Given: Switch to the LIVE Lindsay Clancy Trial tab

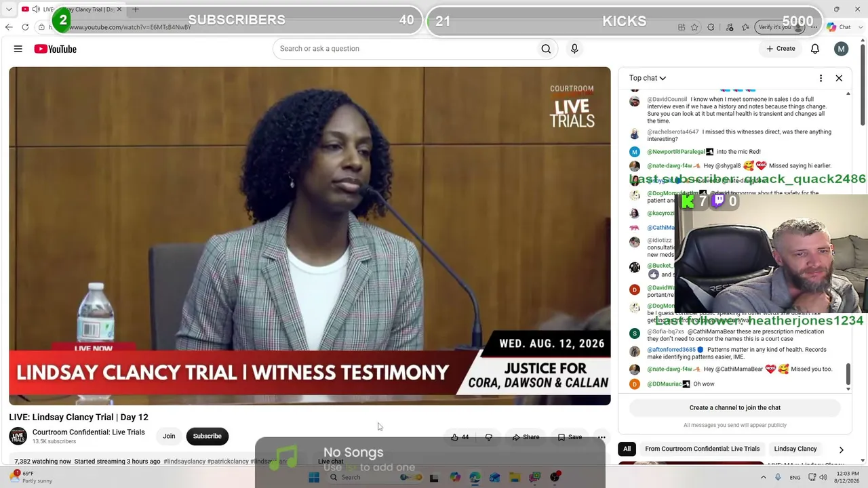Looking at the screenshot, I should click(71, 9).
